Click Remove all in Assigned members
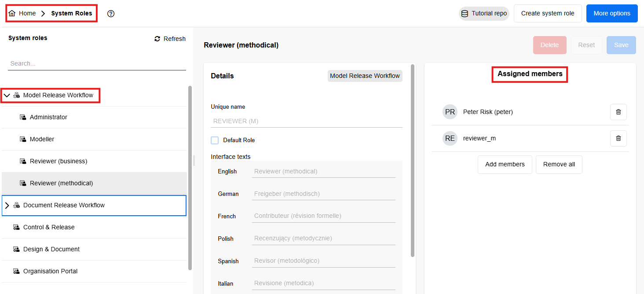 point(559,164)
